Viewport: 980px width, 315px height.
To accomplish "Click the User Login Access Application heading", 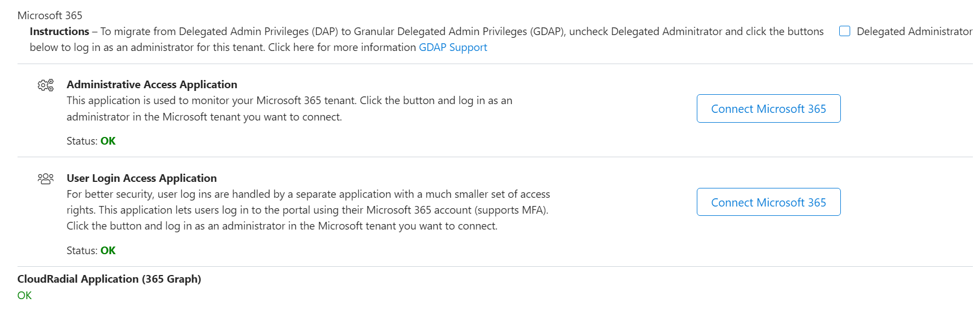I will [142, 178].
